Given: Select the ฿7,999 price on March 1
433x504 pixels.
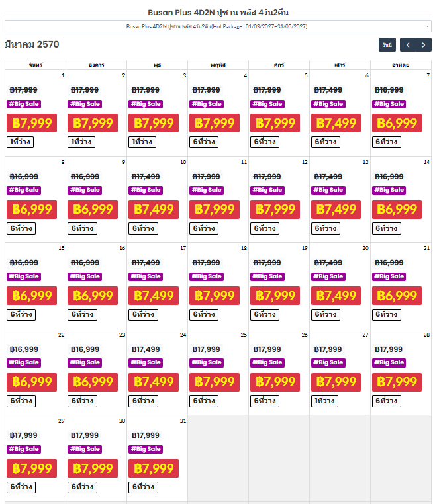Looking at the screenshot, I should click(32, 123).
